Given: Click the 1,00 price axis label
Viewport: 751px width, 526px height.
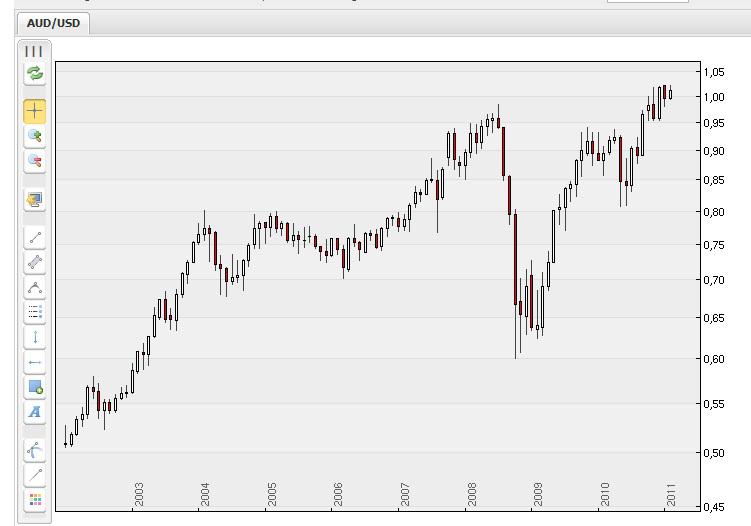Looking at the screenshot, I should point(714,97).
